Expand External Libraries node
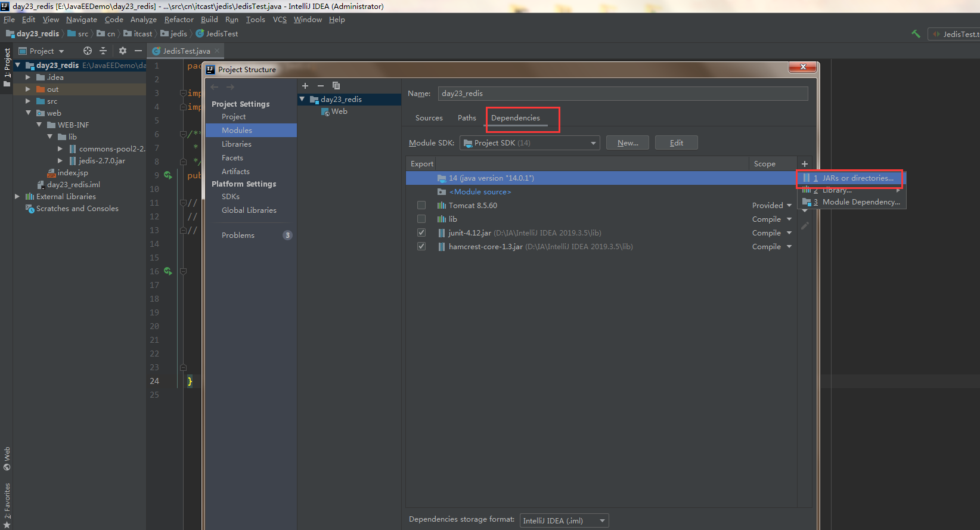Image resolution: width=980 pixels, height=530 pixels. click(17, 197)
